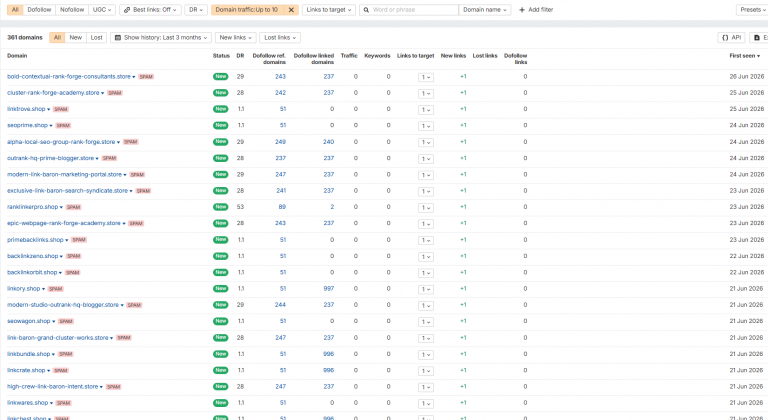This screenshot has height=420, width=768.
Task: Open the Lost links filter dropdown
Action: (x=280, y=38)
